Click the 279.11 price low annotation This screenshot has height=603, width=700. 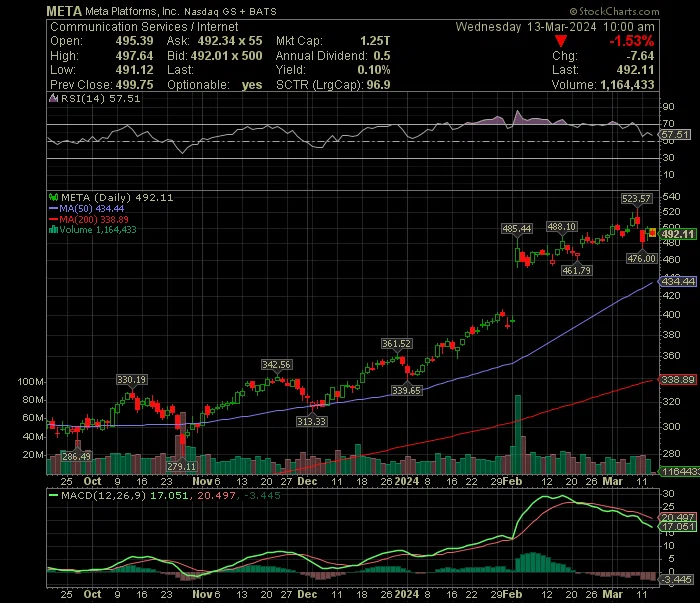pyautogui.click(x=181, y=466)
